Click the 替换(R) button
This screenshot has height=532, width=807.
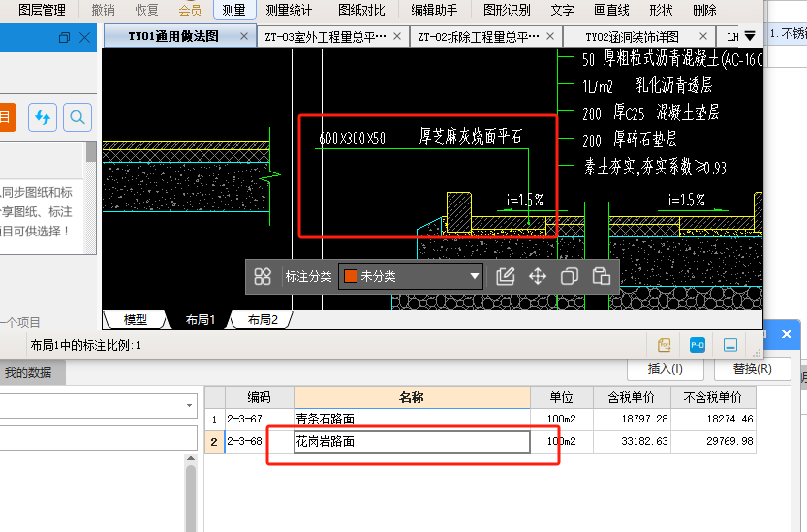pos(752,369)
